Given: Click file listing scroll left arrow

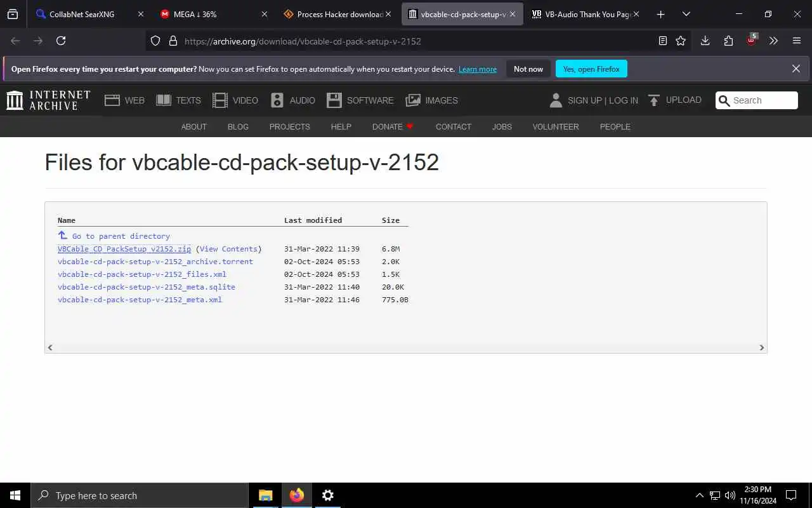Looking at the screenshot, I should click(x=50, y=347).
